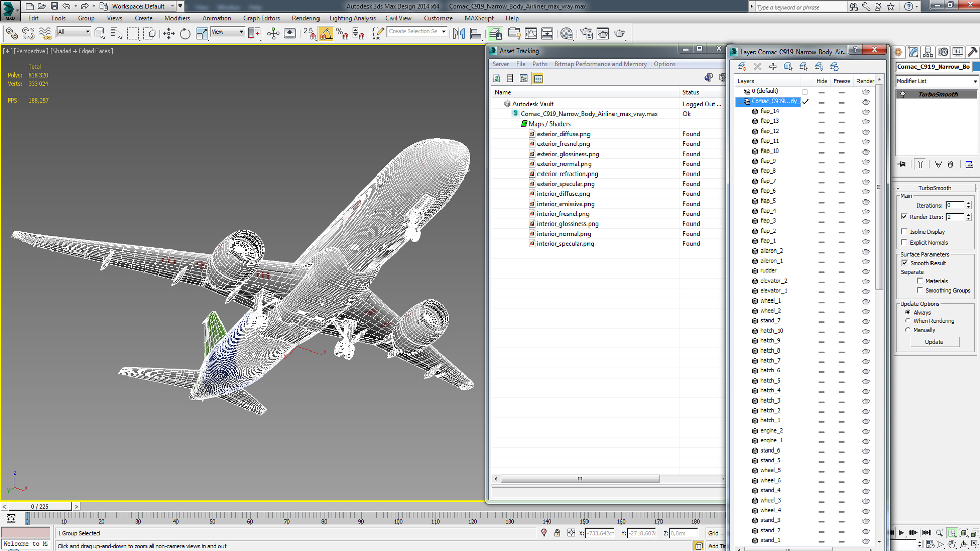Toggle render teapot for flap_14 layer
The height and width of the screenshot is (551, 980).
click(x=866, y=112)
